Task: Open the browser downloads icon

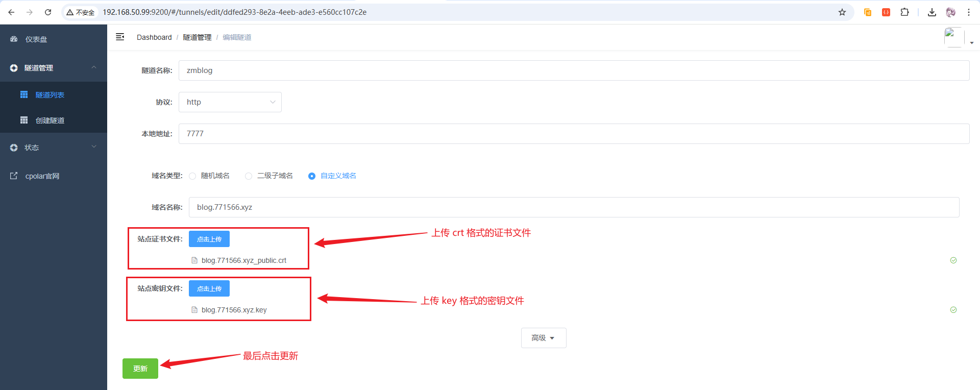Action: [x=932, y=12]
